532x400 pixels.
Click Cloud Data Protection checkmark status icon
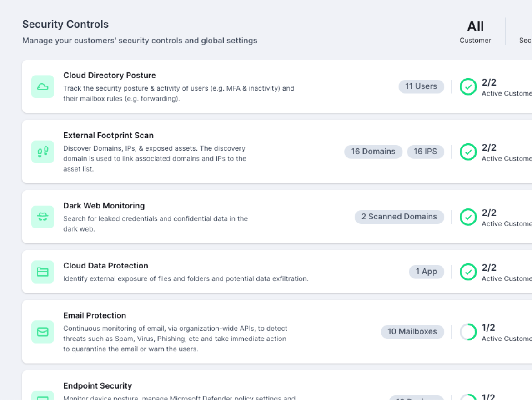tap(468, 272)
